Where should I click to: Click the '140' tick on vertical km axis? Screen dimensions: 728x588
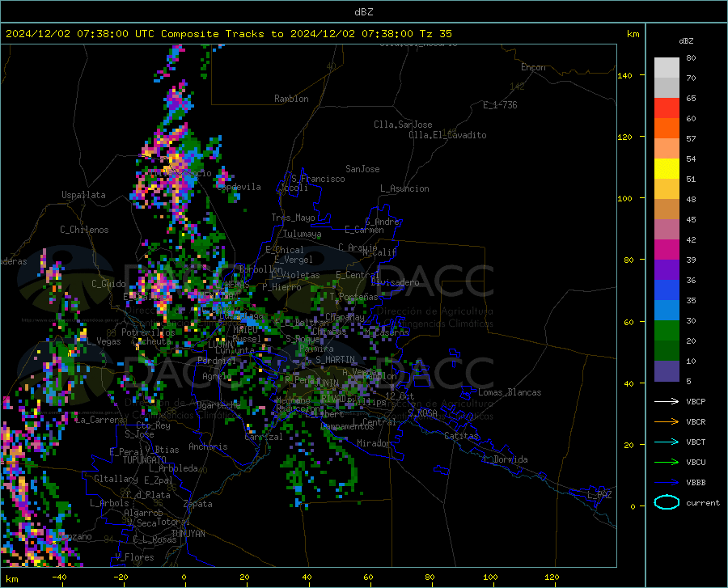tap(624, 75)
